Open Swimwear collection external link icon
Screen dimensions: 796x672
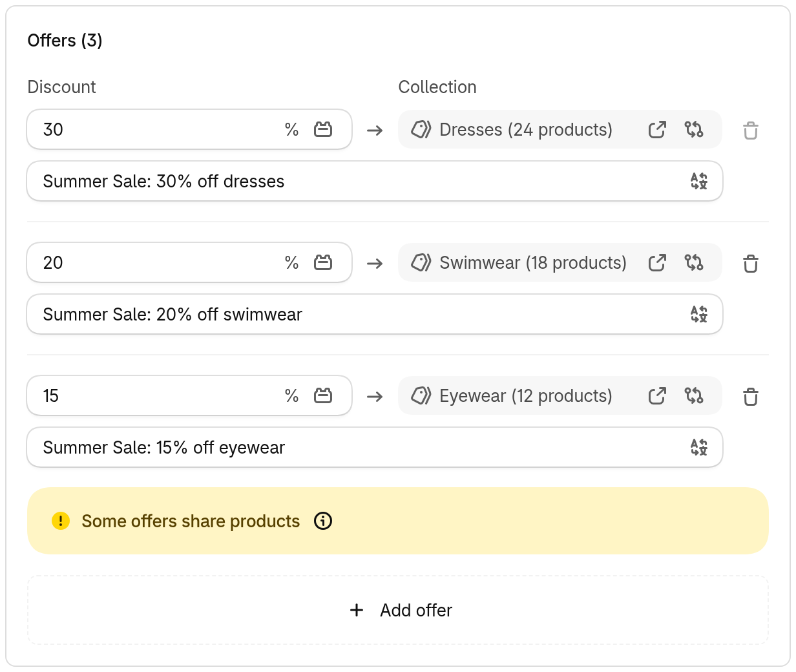pyautogui.click(x=657, y=263)
